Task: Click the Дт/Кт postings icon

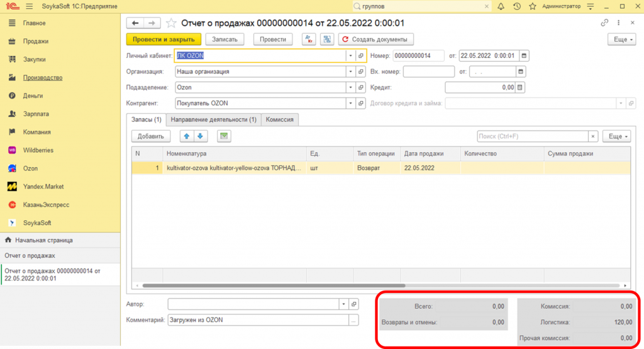Action: (309, 39)
